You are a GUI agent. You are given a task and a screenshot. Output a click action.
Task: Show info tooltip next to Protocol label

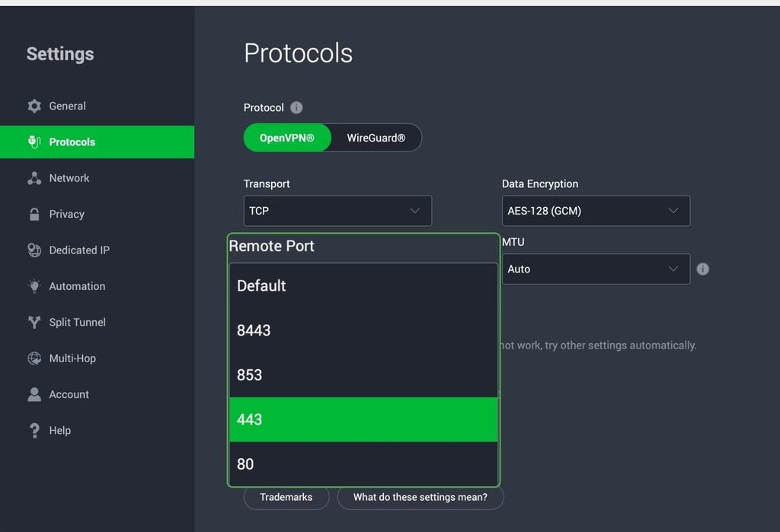296,108
